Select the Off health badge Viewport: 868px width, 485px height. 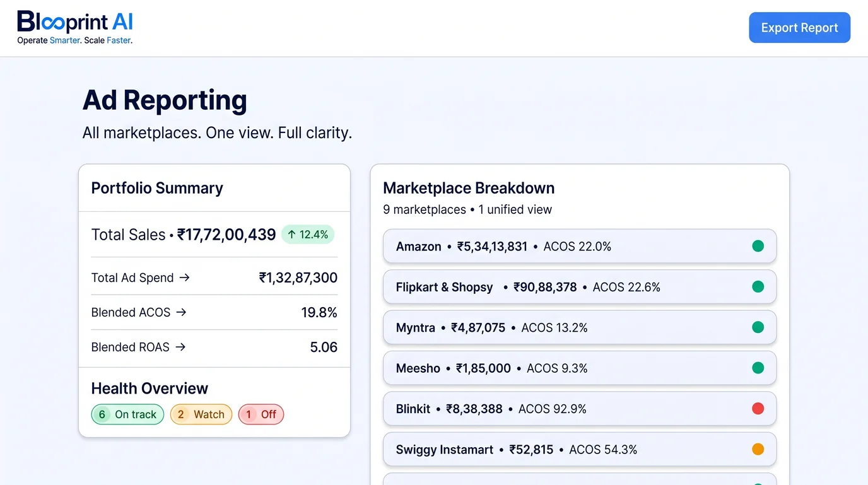(x=261, y=414)
